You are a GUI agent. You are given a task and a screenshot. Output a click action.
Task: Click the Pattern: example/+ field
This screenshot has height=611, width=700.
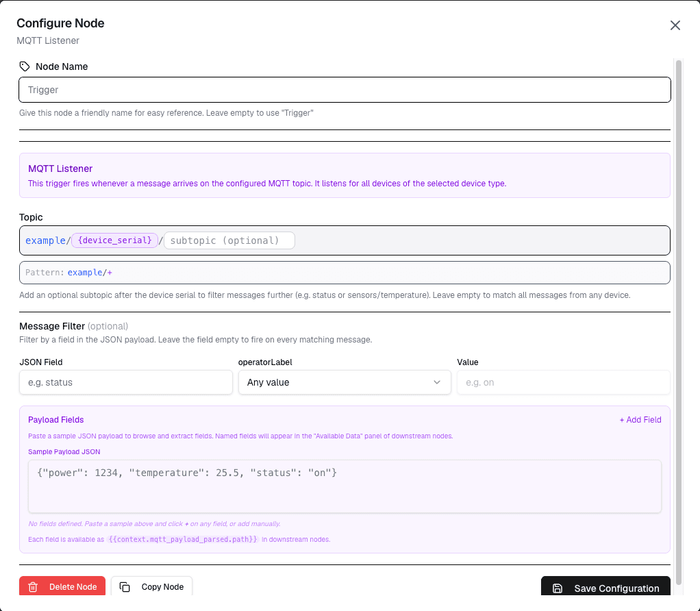point(345,273)
